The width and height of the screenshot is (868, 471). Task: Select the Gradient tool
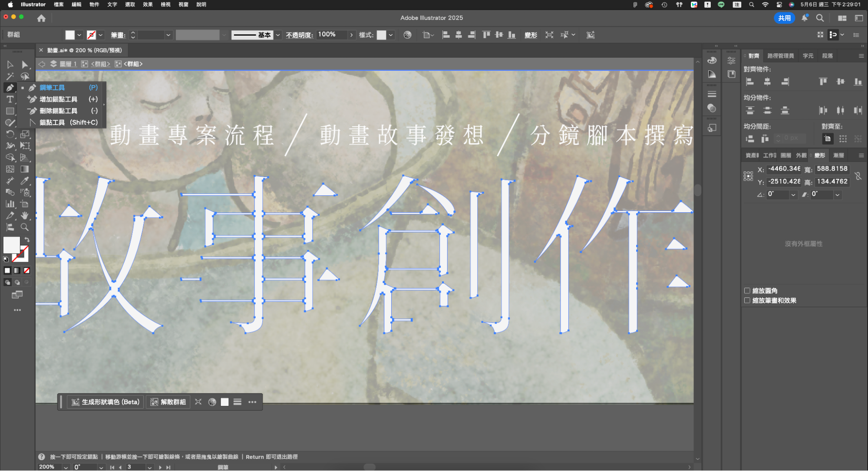(x=25, y=169)
